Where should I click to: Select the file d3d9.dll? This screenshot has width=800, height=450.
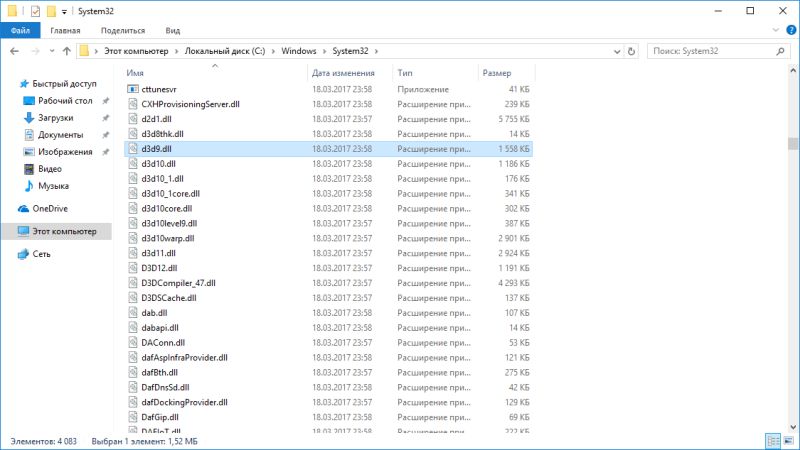pos(329,149)
